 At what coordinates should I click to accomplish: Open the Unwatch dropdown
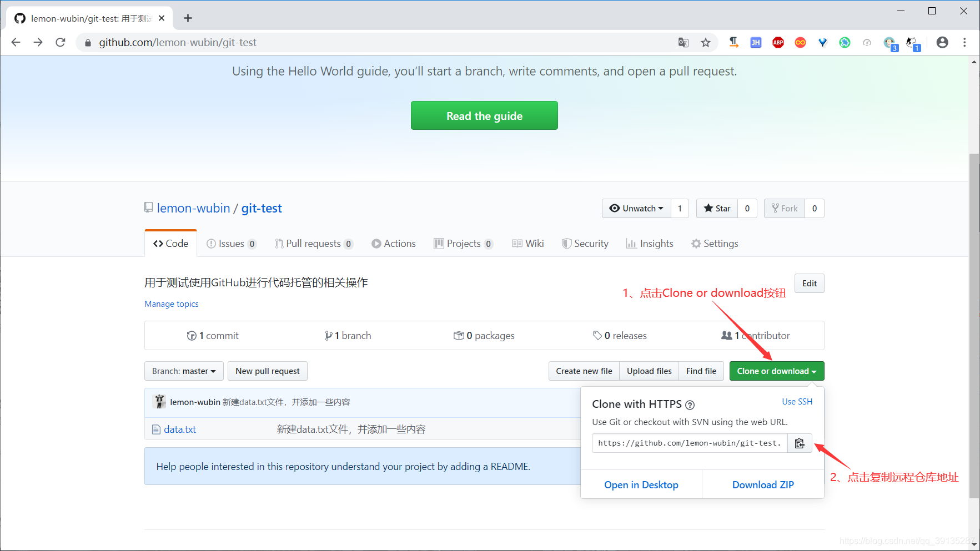[x=636, y=208]
